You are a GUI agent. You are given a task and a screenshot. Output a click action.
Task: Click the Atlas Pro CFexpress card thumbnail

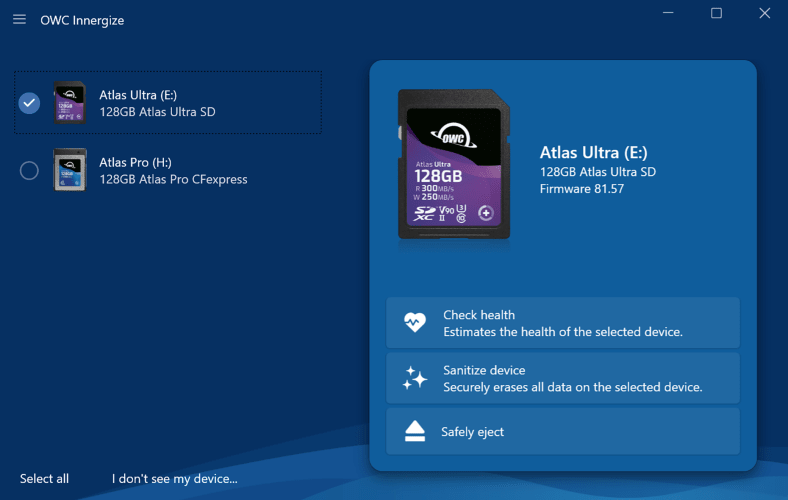coord(69,170)
